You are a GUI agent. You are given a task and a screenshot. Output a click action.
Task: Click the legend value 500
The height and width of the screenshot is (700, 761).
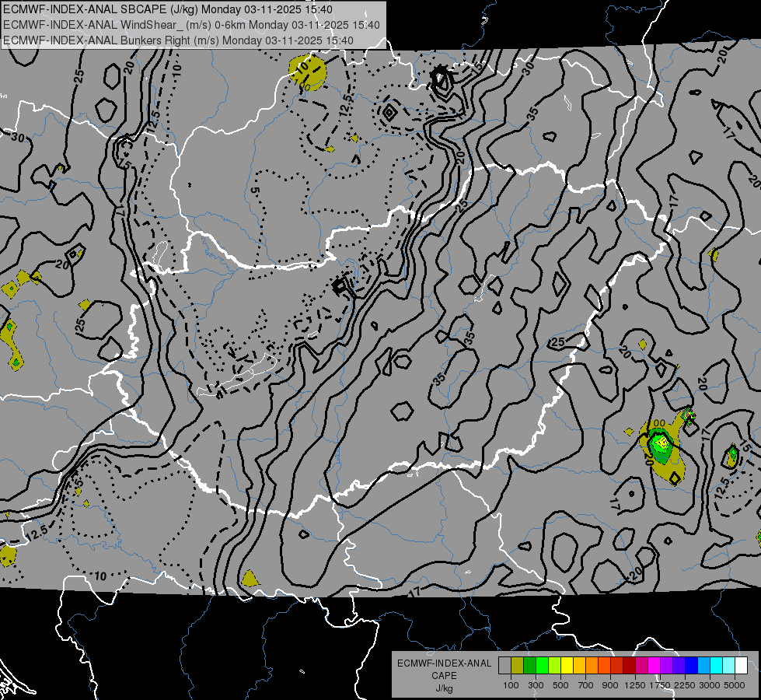coord(560,685)
